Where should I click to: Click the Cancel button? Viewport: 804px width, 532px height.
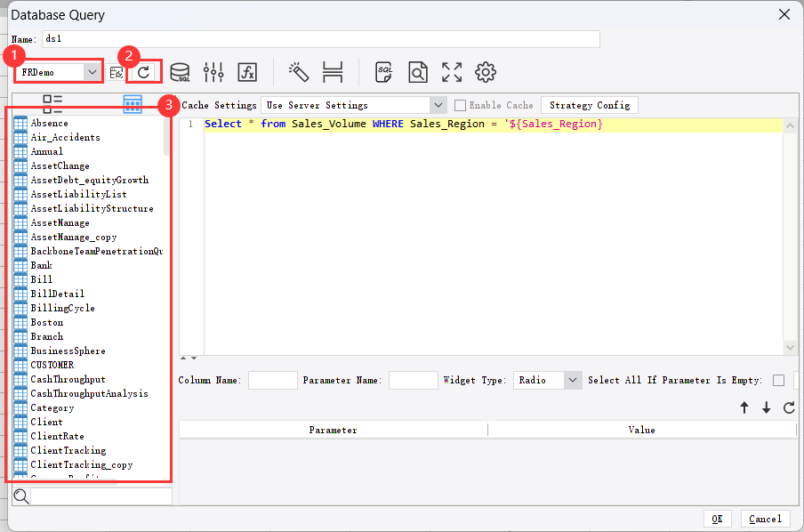[766, 519]
